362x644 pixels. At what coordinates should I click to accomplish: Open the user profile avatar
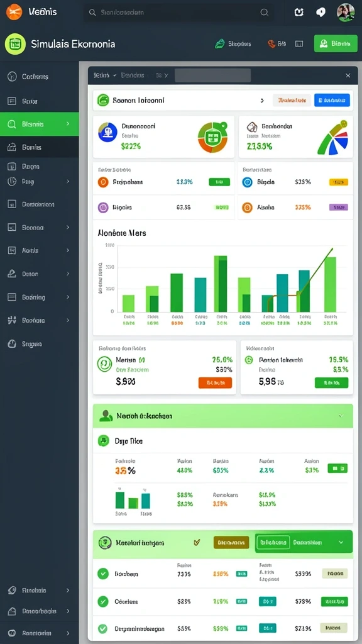[x=346, y=13]
